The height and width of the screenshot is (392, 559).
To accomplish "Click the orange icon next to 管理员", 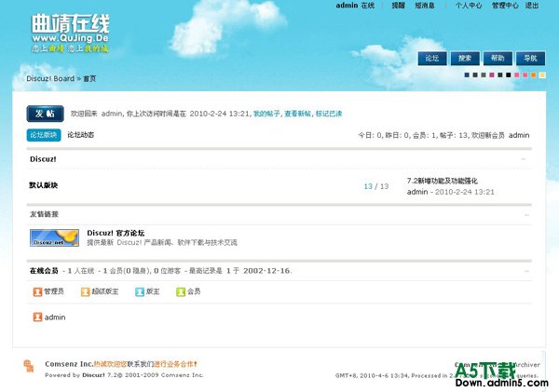I will coord(37,291).
